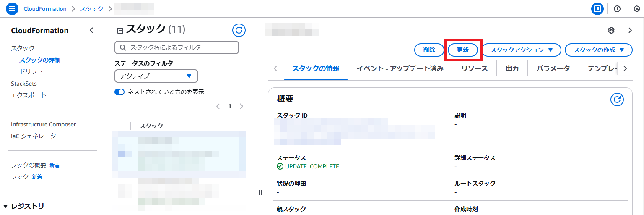
Task: Open the Create Stack dropdown
Action: (598, 50)
